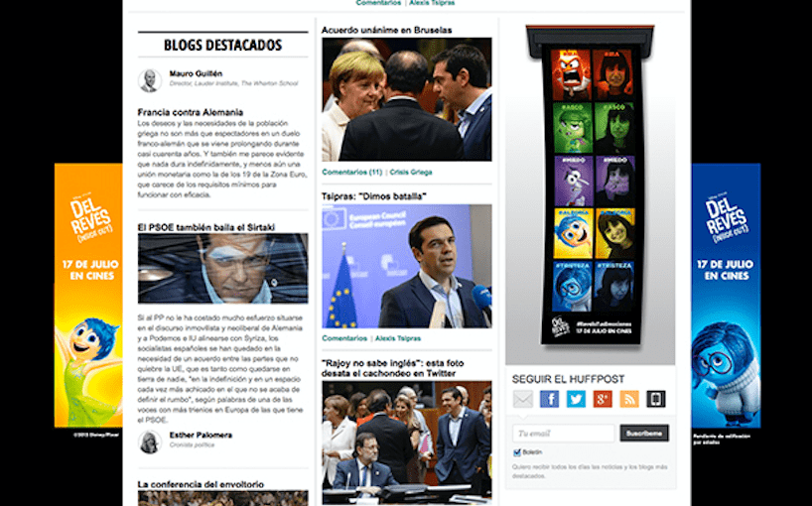The height and width of the screenshot is (506, 812).
Task: Toggle the Boletín checkbox
Action: coord(516,452)
